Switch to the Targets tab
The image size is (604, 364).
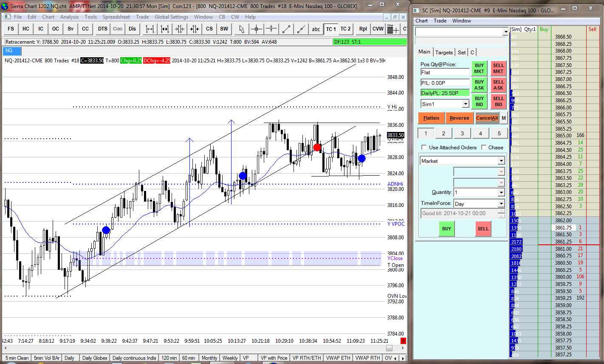pos(444,52)
